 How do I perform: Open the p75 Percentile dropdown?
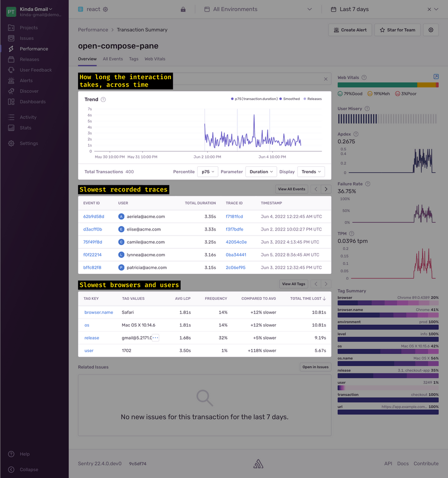[x=208, y=172]
